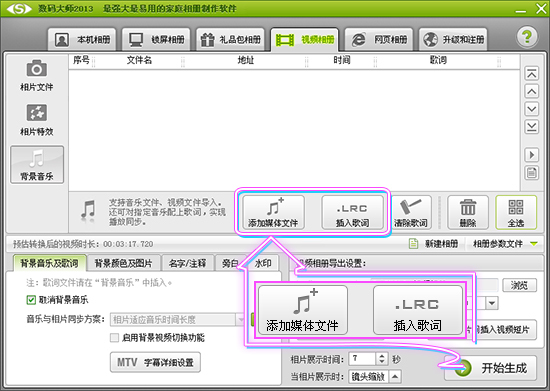Move selected item to top of list
Screen dimensions: 550x391
531,74
